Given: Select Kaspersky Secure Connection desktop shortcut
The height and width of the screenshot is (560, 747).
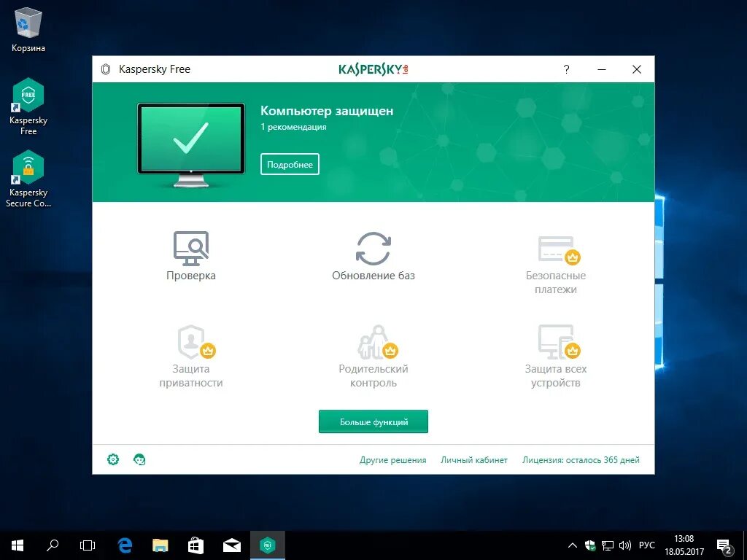Looking at the screenshot, I should click(28, 179).
